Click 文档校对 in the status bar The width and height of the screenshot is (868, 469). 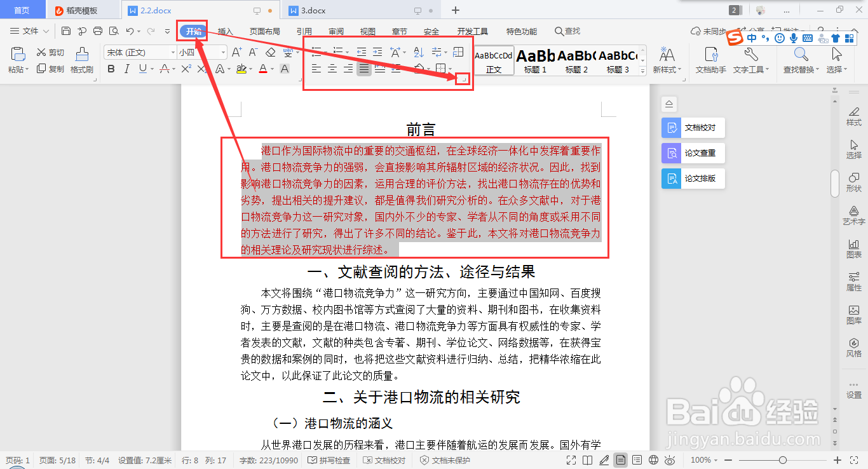click(384, 460)
